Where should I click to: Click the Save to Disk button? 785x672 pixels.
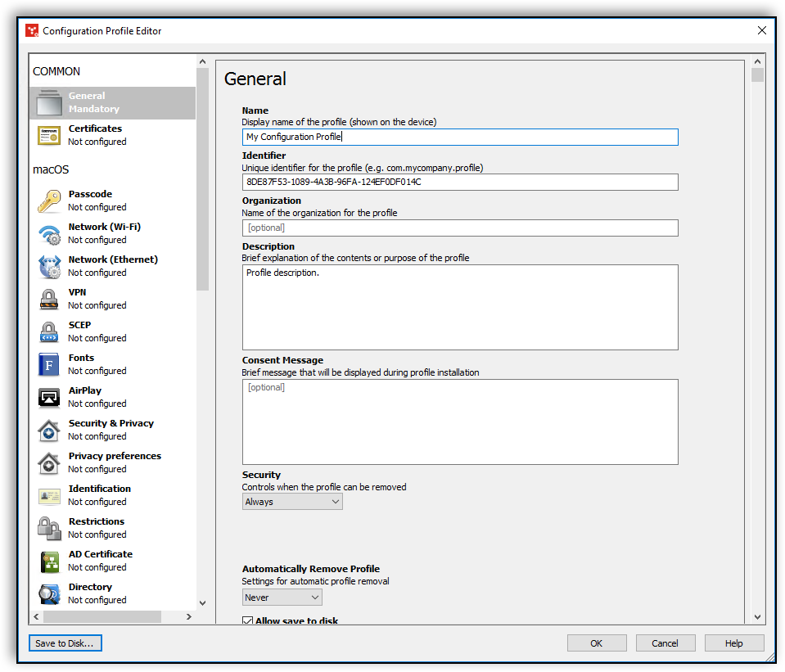[x=65, y=643]
